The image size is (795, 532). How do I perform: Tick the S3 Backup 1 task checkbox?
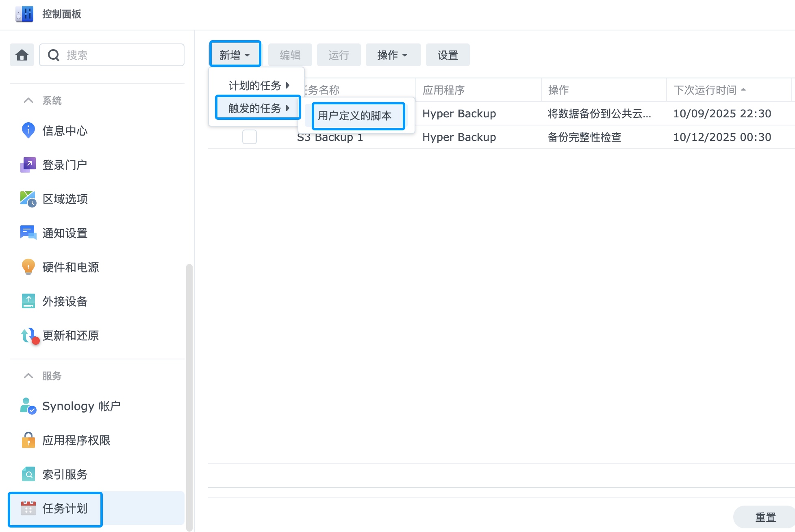(x=249, y=137)
